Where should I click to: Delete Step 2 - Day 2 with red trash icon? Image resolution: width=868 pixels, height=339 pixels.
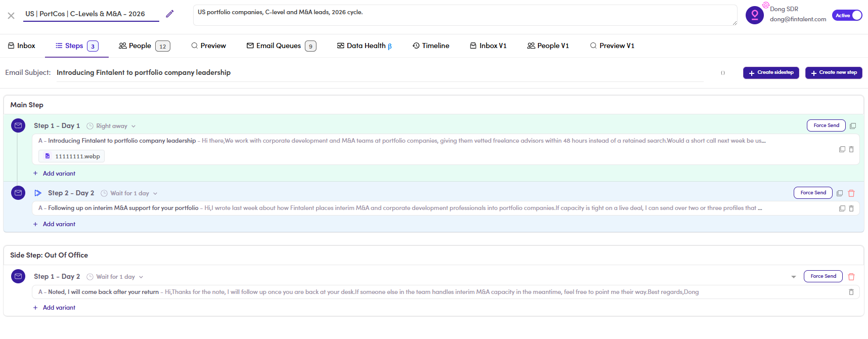(851, 193)
